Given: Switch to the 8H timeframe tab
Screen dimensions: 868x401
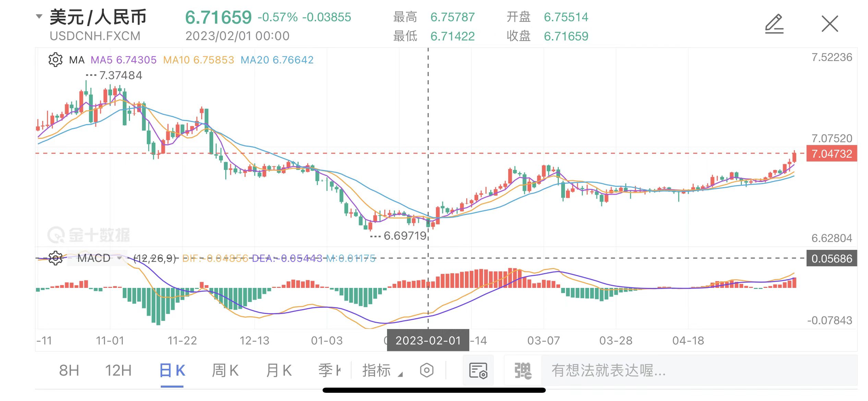Looking at the screenshot, I should pyautogui.click(x=69, y=370).
